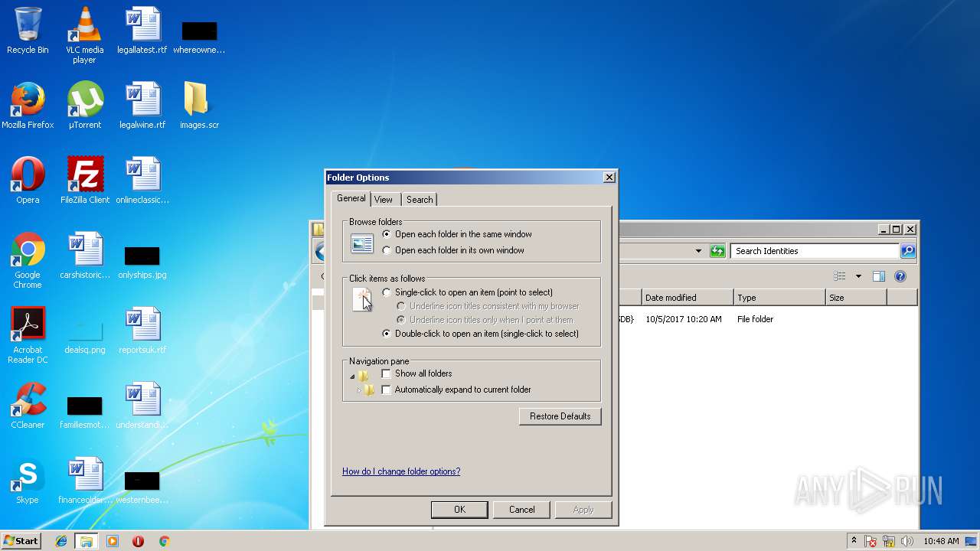The image size is (980, 551).
Task: Choose Double-click to open an item
Action: coord(480,334)
